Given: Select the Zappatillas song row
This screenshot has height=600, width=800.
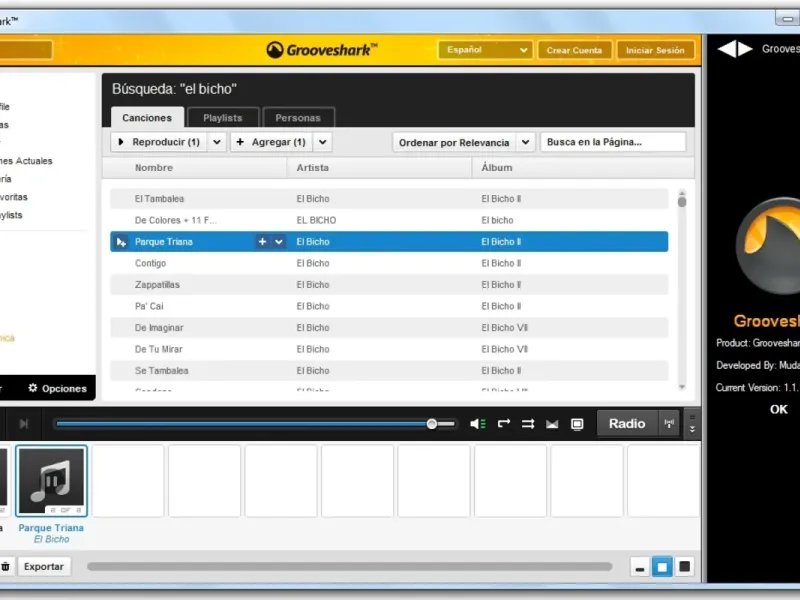Looking at the screenshot, I should [389, 284].
